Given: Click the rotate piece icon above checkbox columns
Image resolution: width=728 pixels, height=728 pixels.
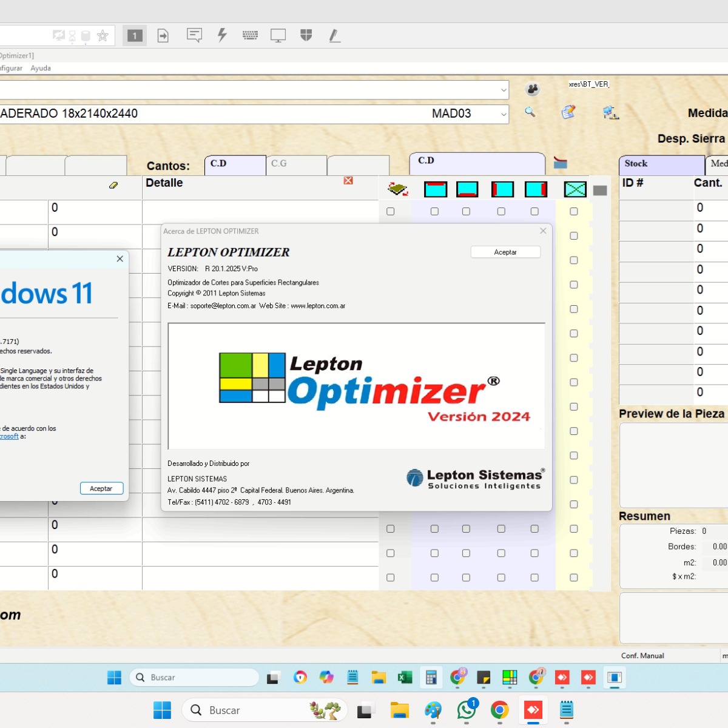Looking at the screenshot, I should 397,189.
